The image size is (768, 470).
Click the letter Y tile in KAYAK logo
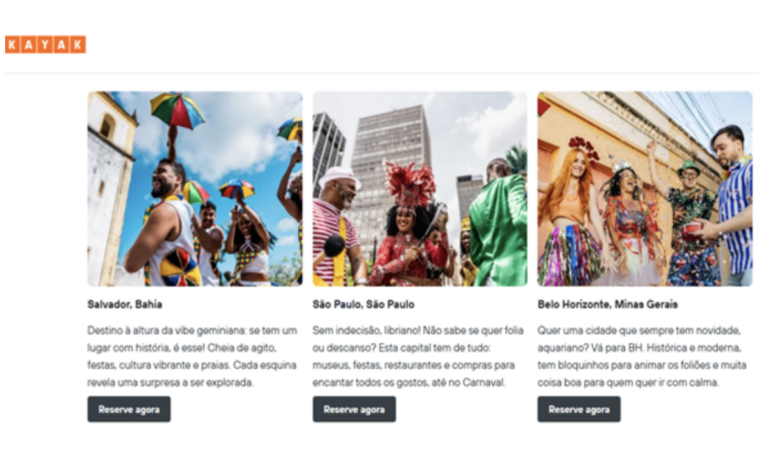click(46, 45)
